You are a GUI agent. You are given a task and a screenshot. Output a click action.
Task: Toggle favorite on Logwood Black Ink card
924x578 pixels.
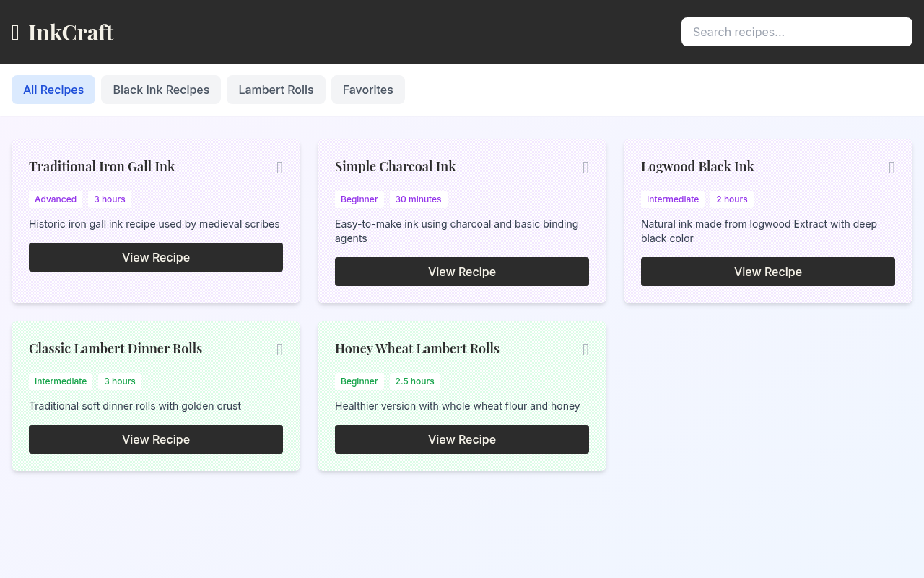(x=892, y=168)
